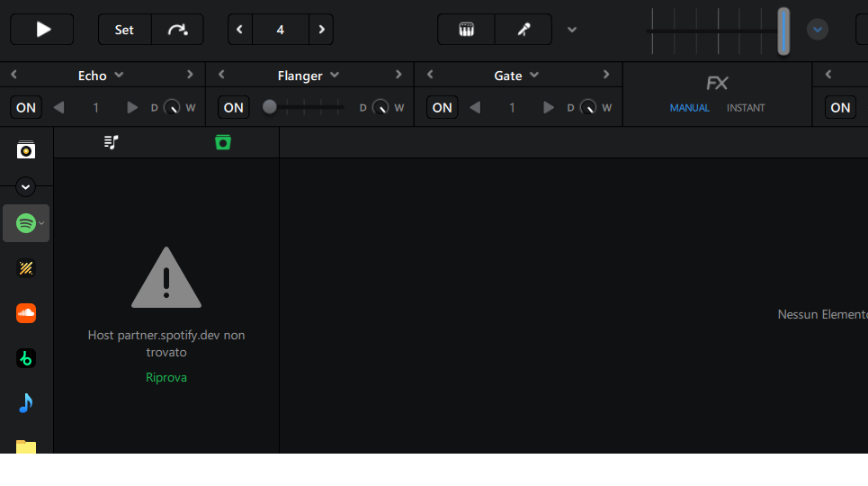Image resolution: width=868 pixels, height=486 pixels.
Task: Click the Host partner.spotify.dev error text
Action: coord(166,344)
